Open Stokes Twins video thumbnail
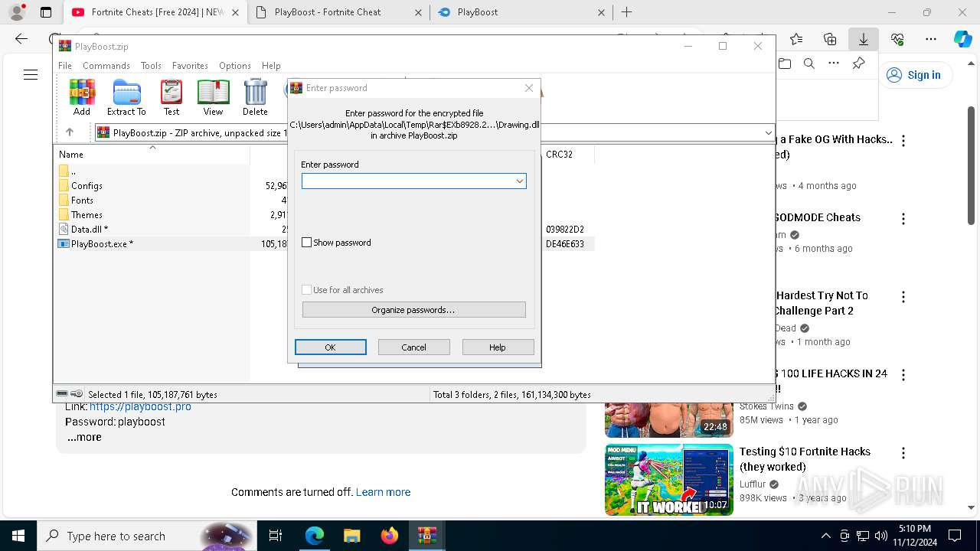This screenshot has height=551, width=980. point(669,419)
